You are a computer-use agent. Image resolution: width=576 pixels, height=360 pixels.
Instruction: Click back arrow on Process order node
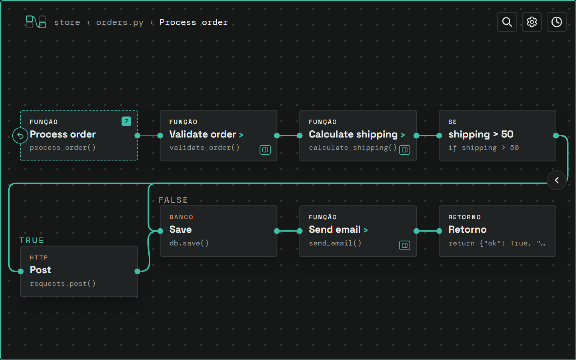pos(20,136)
